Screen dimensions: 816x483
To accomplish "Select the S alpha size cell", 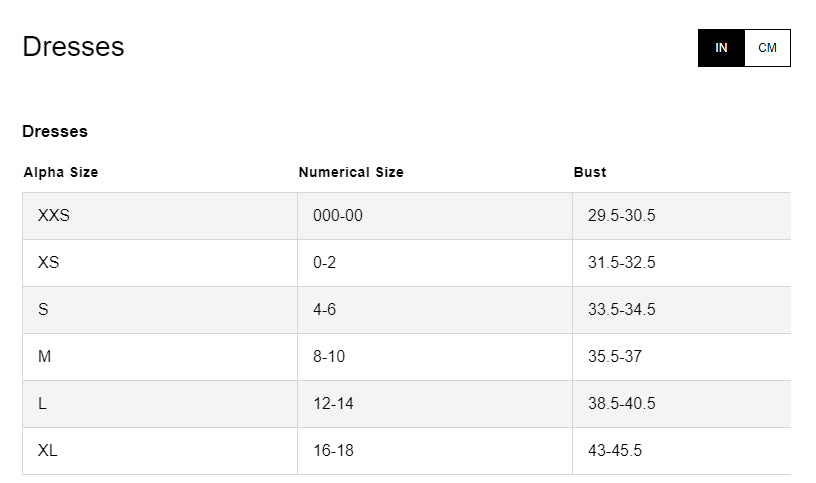I will coord(43,310).
